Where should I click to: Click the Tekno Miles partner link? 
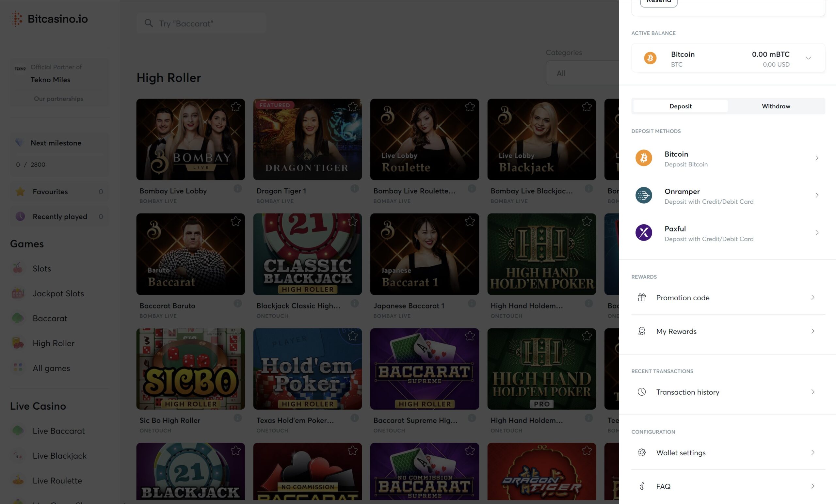(x=50, y=80)
